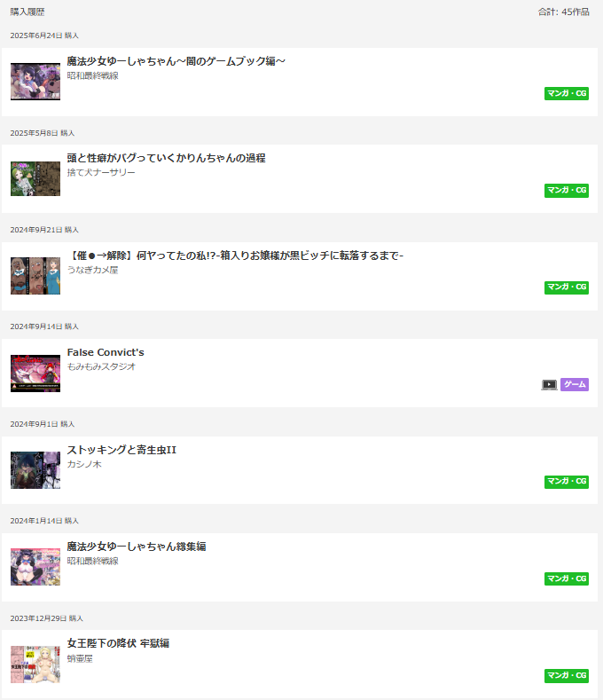This screenshot has height=700, width=603.
Task: Click the マンガ・CG badge on the うなぎカメ屋 item
Action: (x=567, y=287)
